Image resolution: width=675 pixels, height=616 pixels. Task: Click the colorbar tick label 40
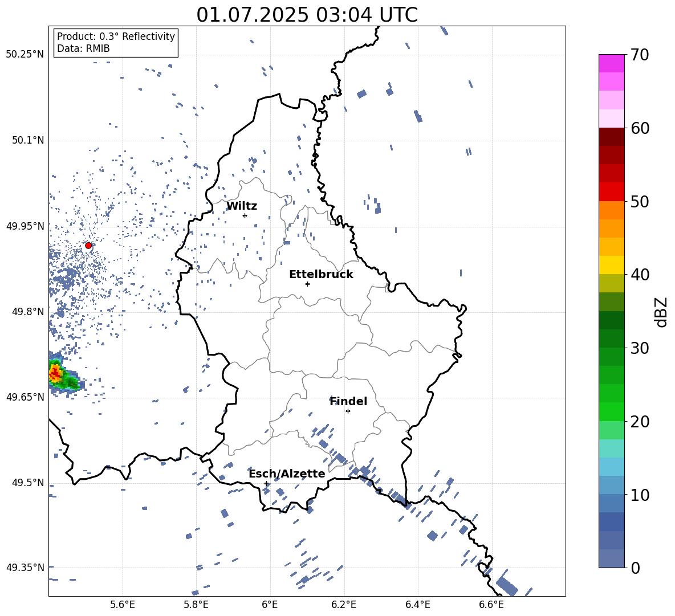click(x=640, y=275)
